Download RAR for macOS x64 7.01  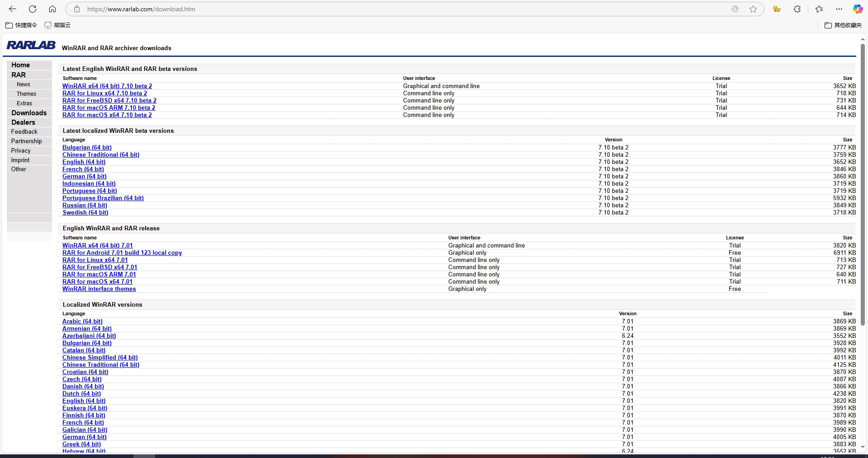98,282
